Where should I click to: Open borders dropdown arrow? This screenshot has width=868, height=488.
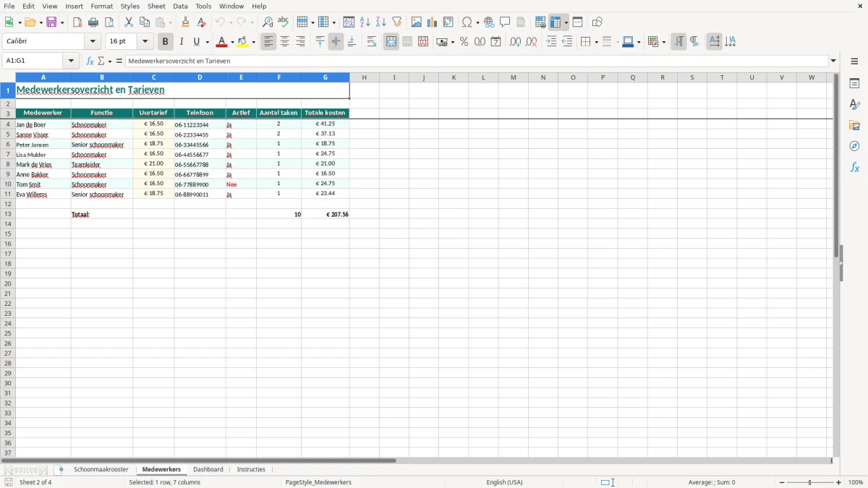point(595,42)
